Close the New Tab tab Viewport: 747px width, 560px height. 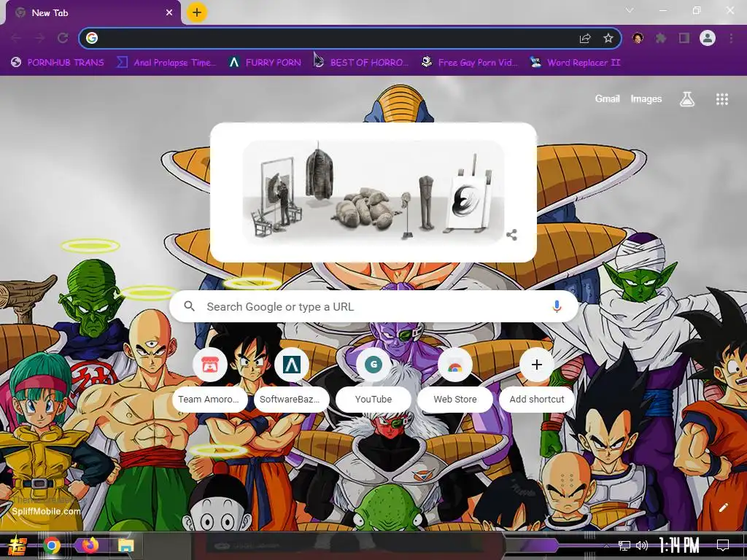169,13
